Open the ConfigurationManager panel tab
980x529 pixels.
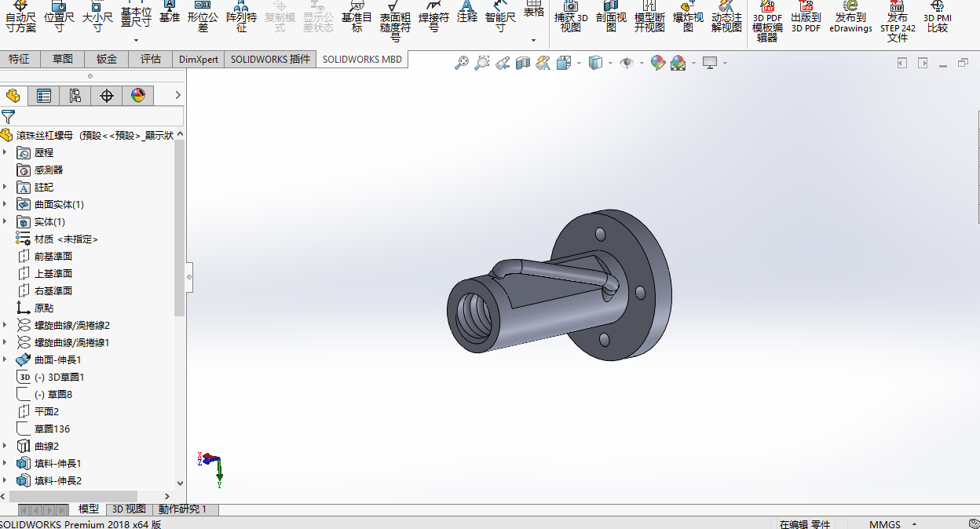pyautogui.click(x=75, y=96)
